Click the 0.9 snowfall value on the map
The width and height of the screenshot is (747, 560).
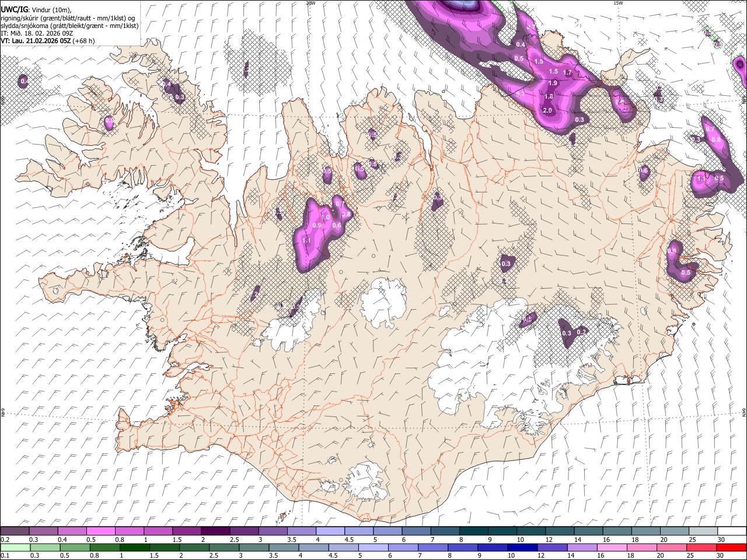click(x=317, y=225)
